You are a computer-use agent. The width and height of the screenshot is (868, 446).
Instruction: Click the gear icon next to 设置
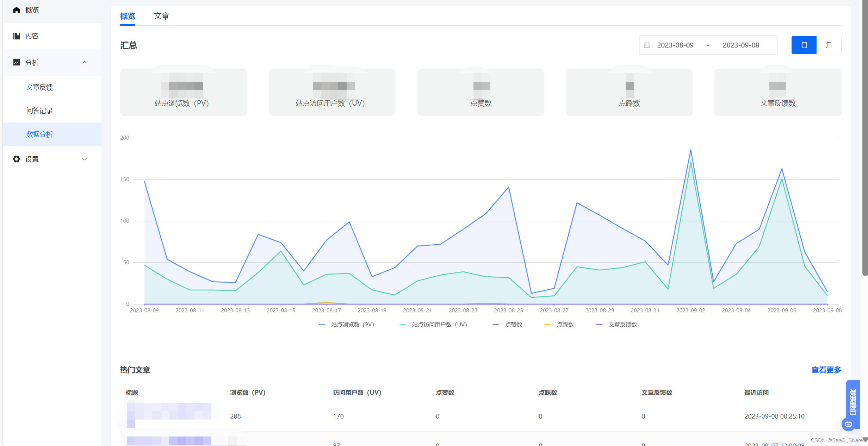tap(16, 159)
